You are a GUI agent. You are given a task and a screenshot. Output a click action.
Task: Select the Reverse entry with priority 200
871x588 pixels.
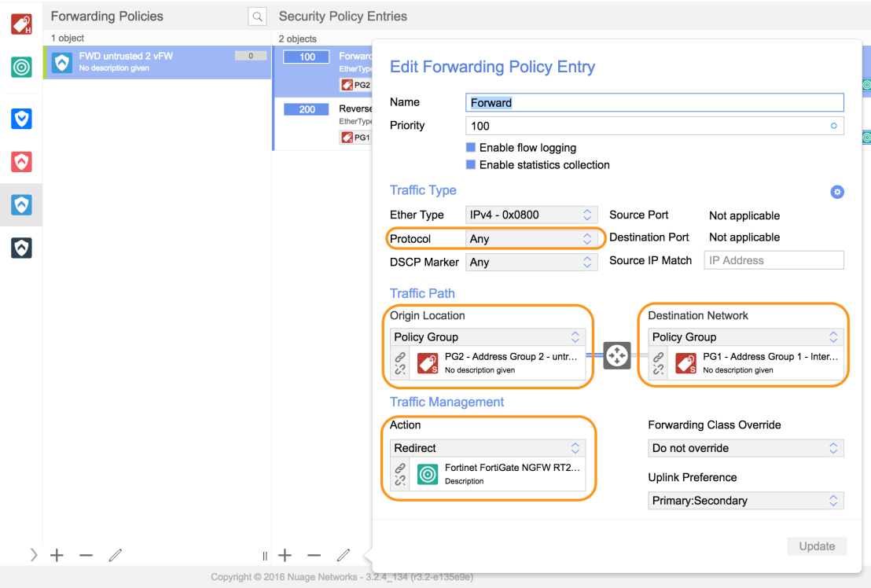pos(323,123)
